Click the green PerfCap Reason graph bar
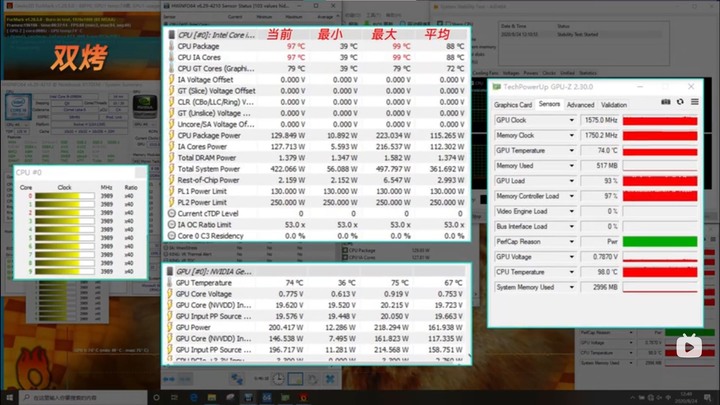The height and width of the screenshot is (405, 720). [x=660, y=242]
